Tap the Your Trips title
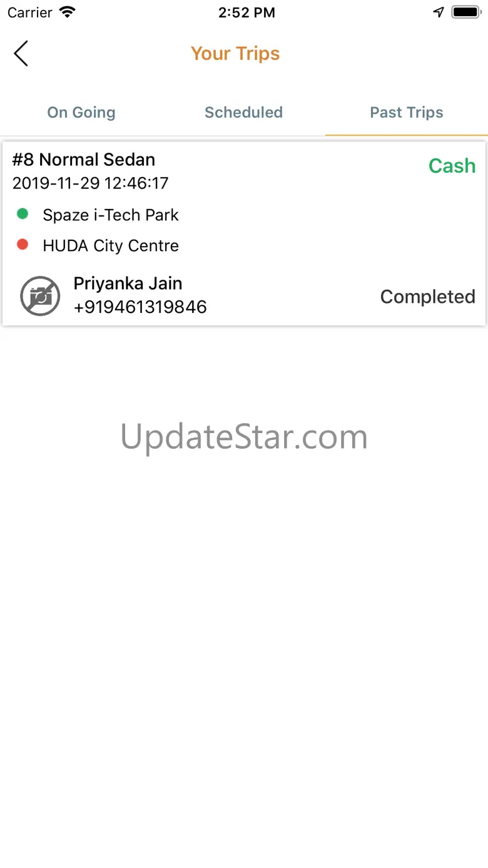 [x=235, y=54]
